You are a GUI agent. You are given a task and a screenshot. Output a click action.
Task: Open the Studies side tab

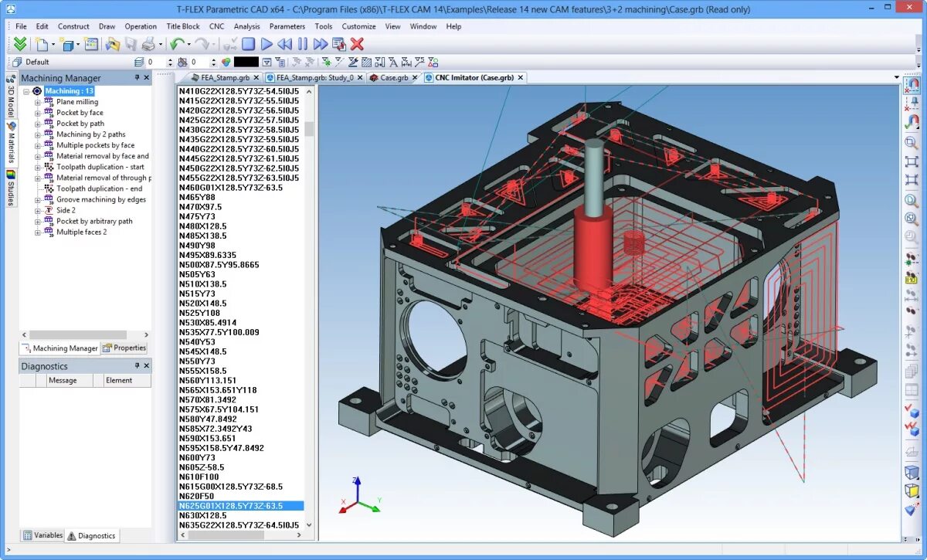(11, 189)
